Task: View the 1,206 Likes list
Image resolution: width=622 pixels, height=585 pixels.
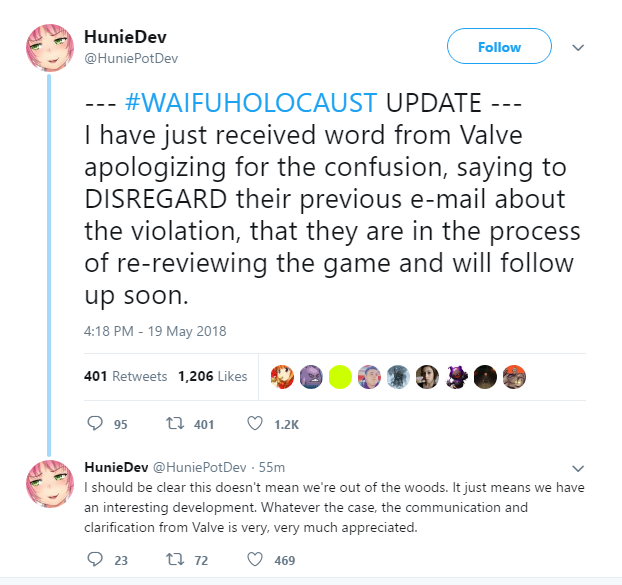Action: pos(213,376)
